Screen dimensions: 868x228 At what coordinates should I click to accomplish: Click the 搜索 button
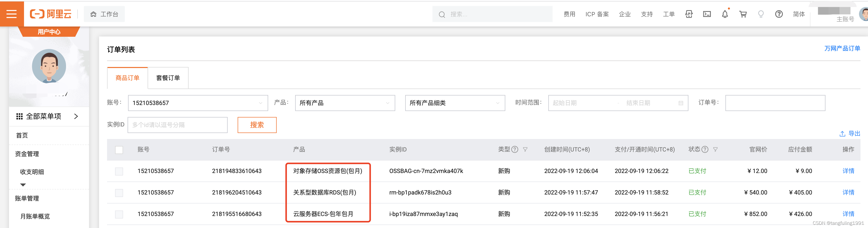(x=257, y=124)
